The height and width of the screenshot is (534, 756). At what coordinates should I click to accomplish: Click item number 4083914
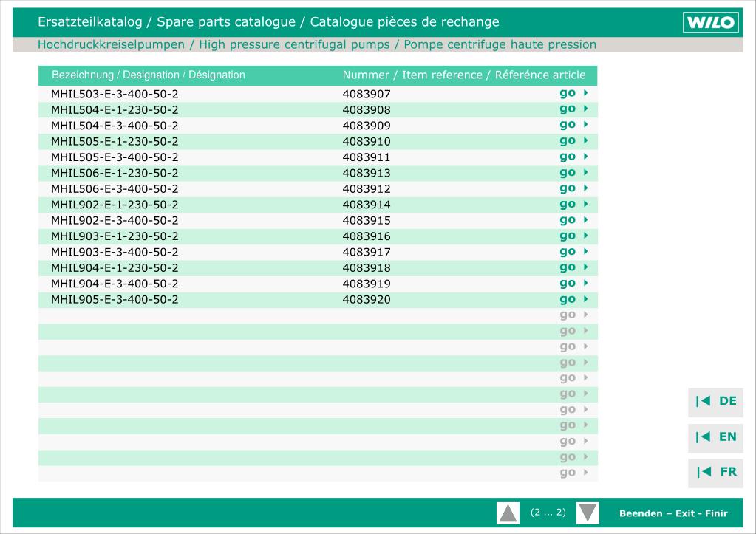coord(367,205)
